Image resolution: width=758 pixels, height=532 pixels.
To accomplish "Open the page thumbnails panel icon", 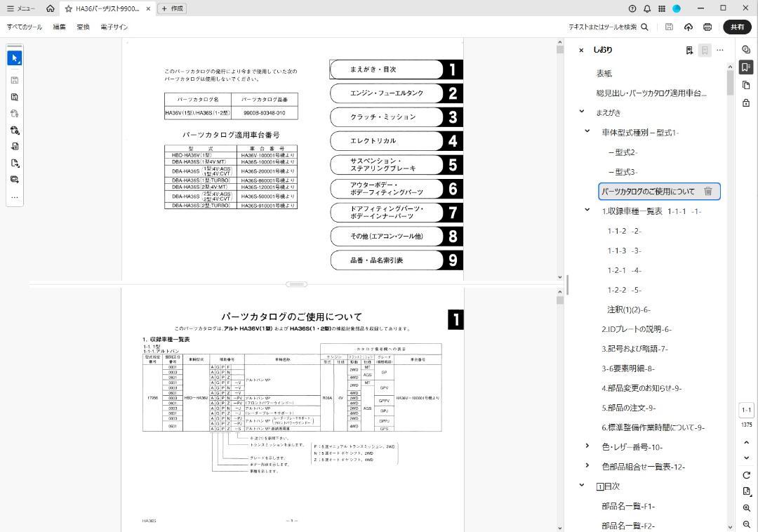I will pyautogui.click(x=746, y=85).
